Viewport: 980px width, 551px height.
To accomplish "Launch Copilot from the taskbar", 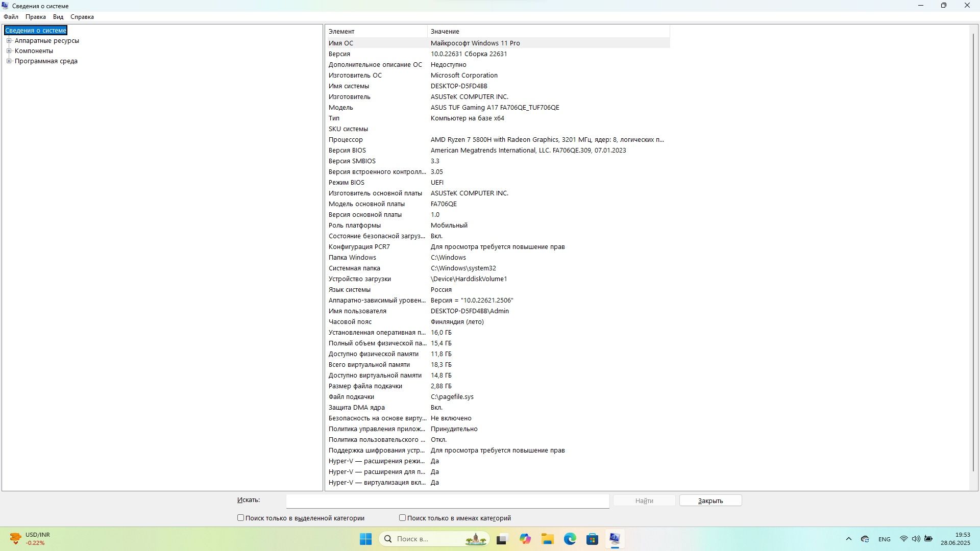I will pyautogui.click(x=525, y=539).
